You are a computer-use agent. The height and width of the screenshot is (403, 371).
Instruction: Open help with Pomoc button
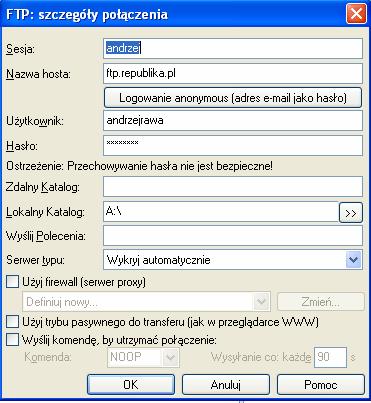tap(321, 385)
